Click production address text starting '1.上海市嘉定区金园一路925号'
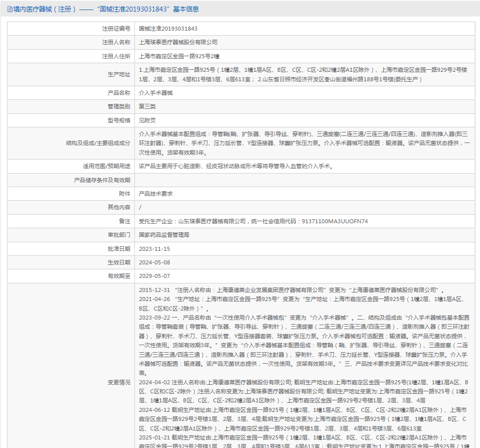 click(303, 74)
